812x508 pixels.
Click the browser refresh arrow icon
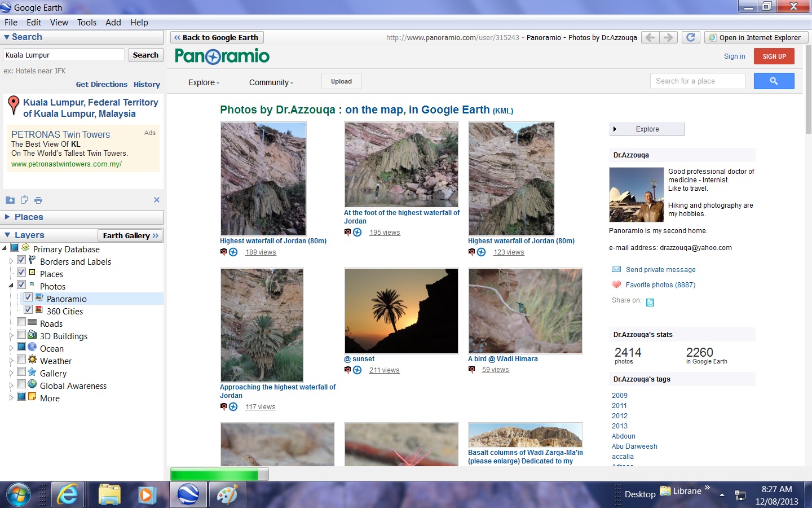(x=690, y=37)
